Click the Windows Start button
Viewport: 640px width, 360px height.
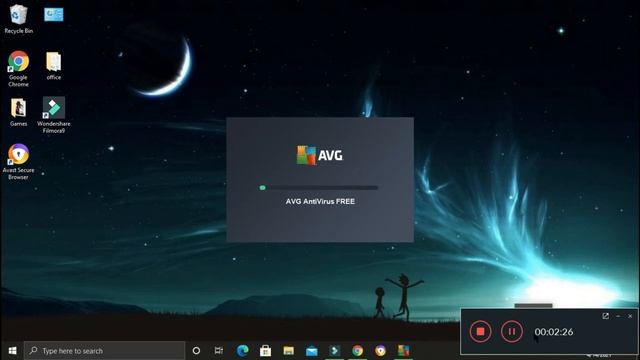pyautogui.click(x=12, y=351)
